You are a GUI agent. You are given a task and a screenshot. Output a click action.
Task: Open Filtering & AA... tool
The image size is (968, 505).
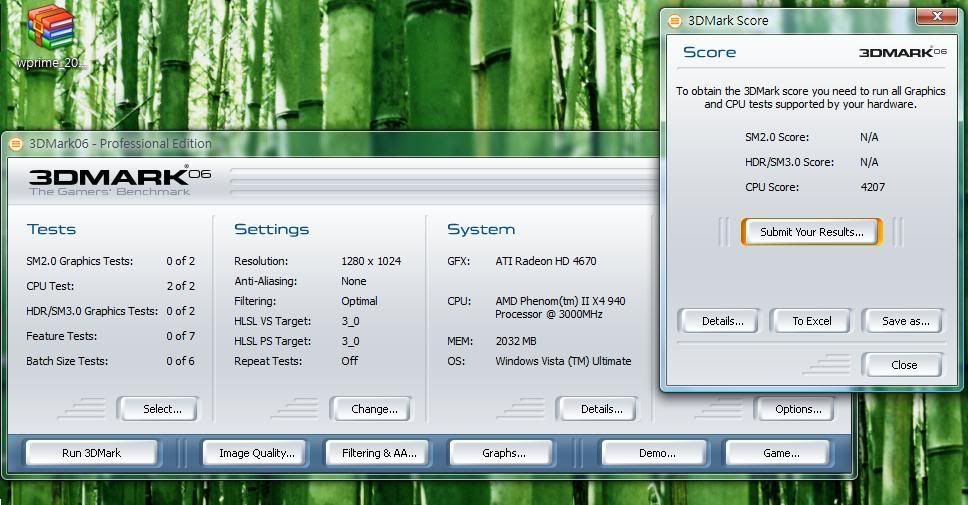[x=378, y=453]
